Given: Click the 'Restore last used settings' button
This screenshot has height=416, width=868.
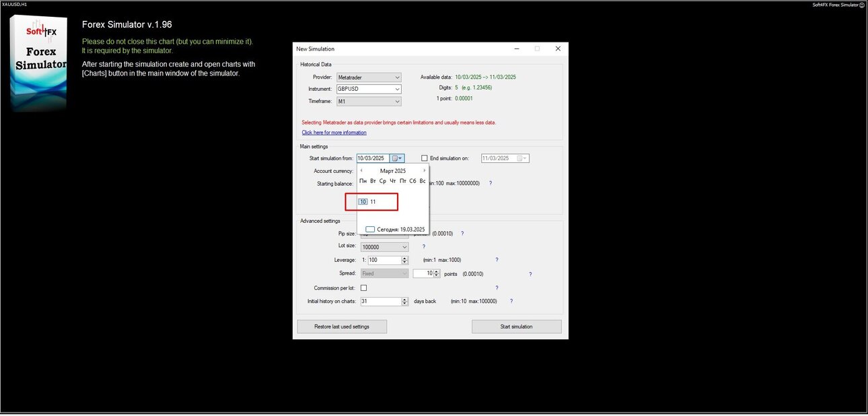Looking at the screenshot, I should pos(342,326).
